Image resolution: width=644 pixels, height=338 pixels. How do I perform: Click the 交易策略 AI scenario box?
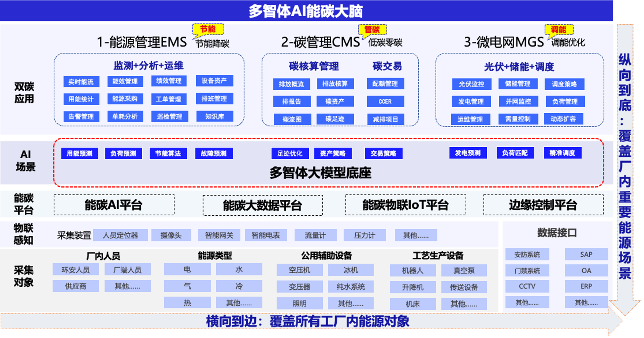383,154
